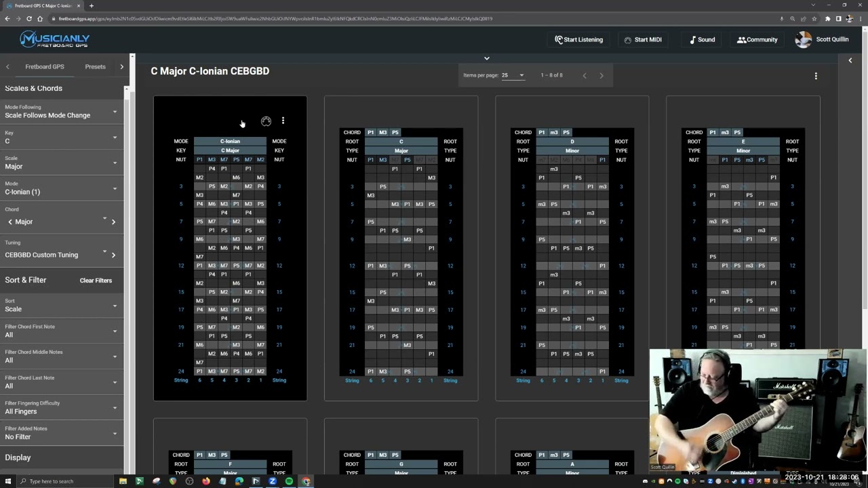Click the browser address bar URL

pyautogui.click(x=275, y=18)
